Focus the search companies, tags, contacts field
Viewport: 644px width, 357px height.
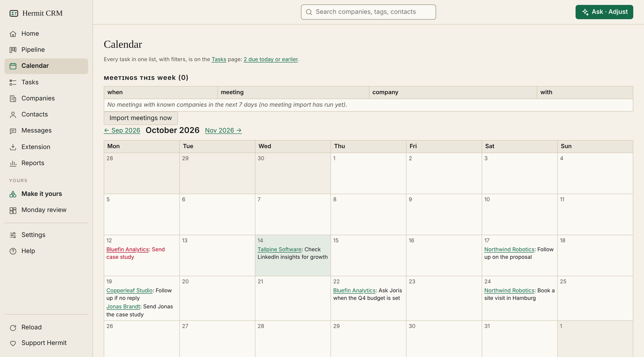(368, 12)
